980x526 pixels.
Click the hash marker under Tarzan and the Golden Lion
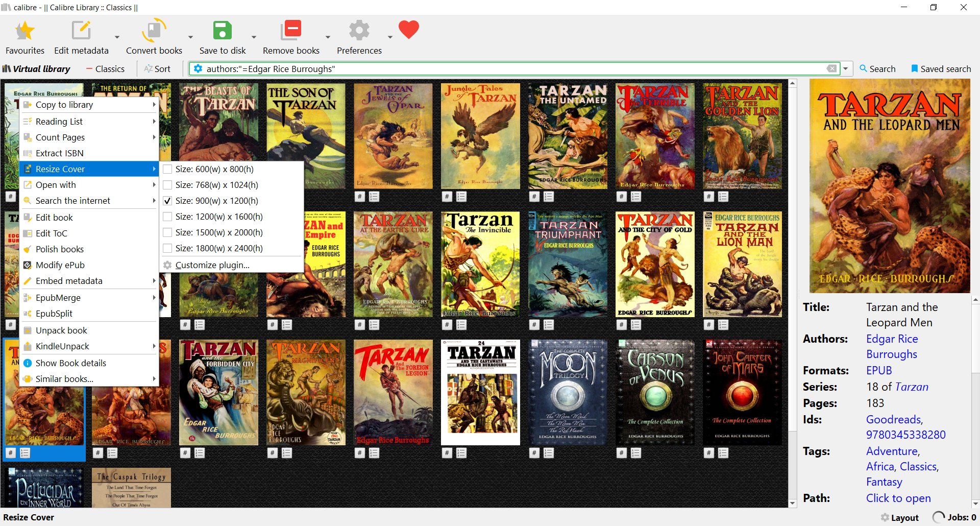pos(709,197)
